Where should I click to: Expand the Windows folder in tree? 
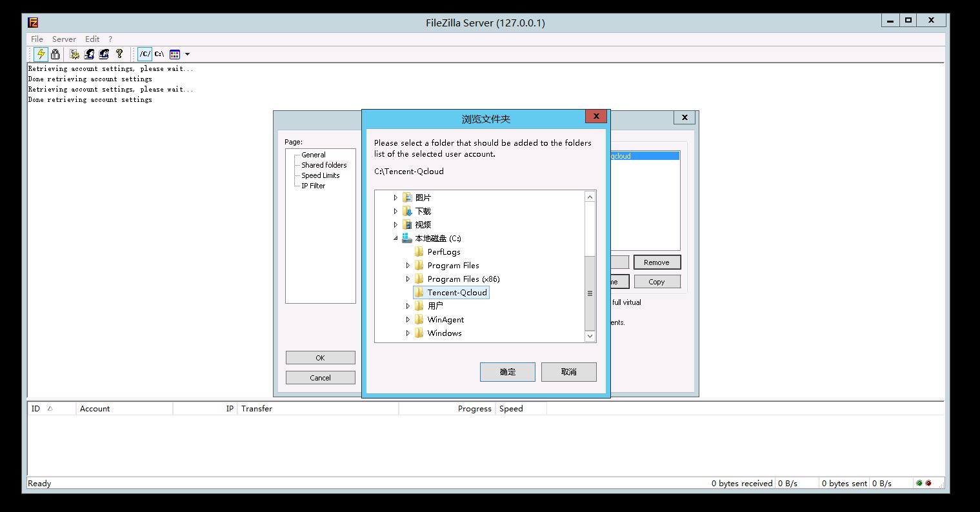pos(408,333)
